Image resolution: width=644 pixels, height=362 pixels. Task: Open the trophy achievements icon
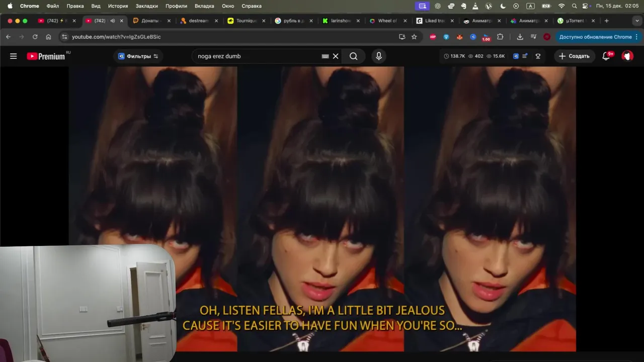click(x=538, y=56)
